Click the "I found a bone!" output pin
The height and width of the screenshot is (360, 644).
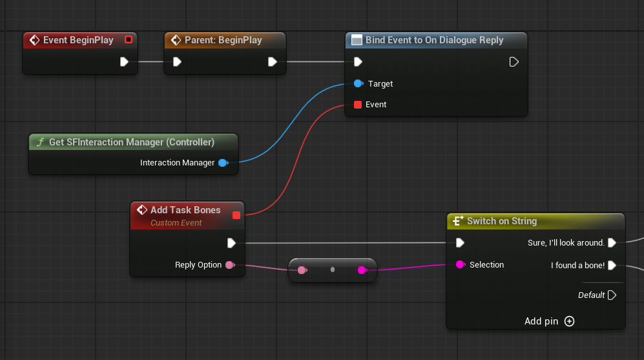[x=612, y=265]
